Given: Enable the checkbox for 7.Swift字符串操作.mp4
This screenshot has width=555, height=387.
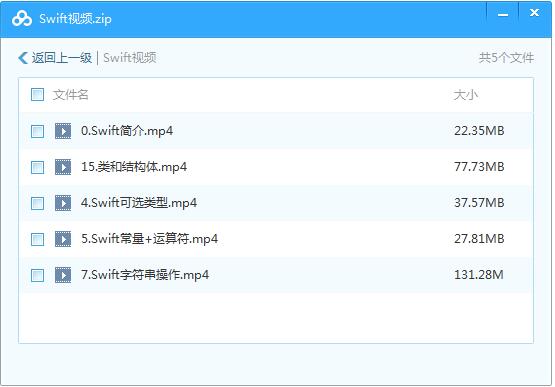Looking at the screenshot, I should [38, 275].
